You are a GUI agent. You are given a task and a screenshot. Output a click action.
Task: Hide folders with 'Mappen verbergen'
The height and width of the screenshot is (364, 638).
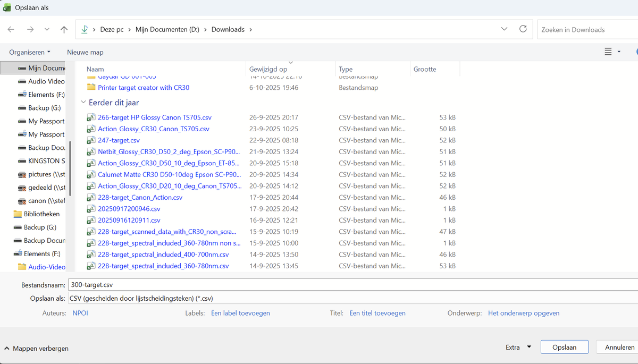36,349
